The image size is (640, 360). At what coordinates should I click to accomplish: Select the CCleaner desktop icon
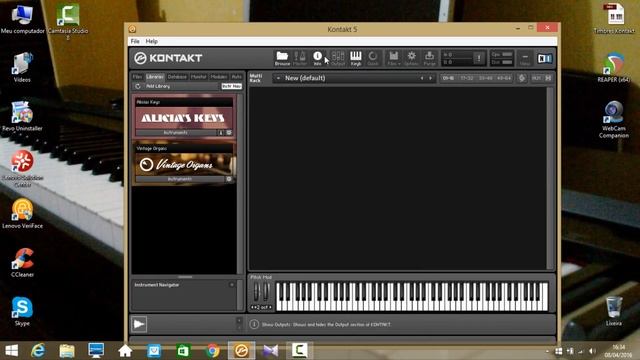coord(22,262)
